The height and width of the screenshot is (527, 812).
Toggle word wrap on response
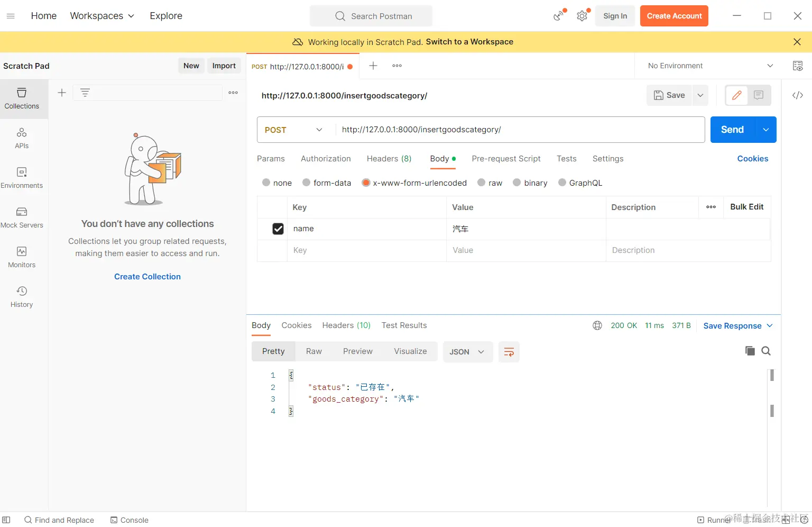509,352
